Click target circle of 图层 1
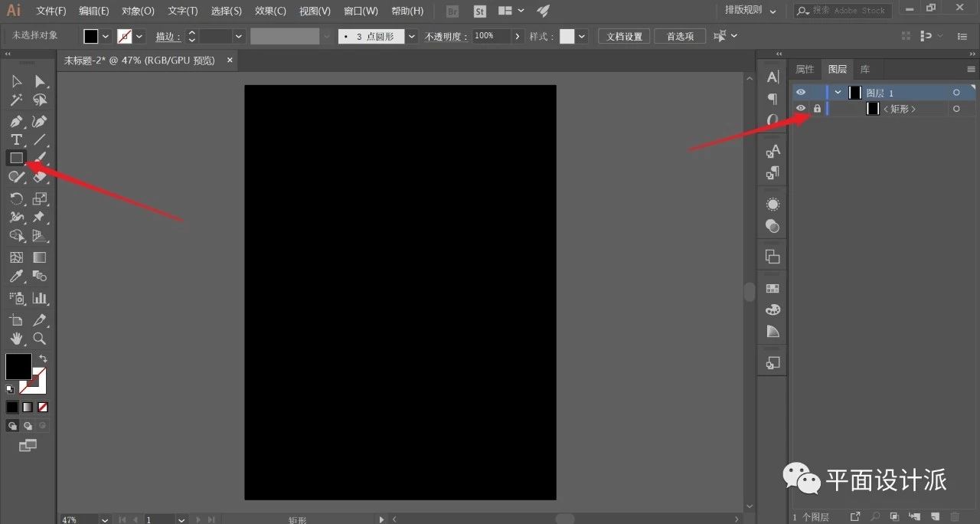This screenshot has height=524, width=980. tap(956, 93)
